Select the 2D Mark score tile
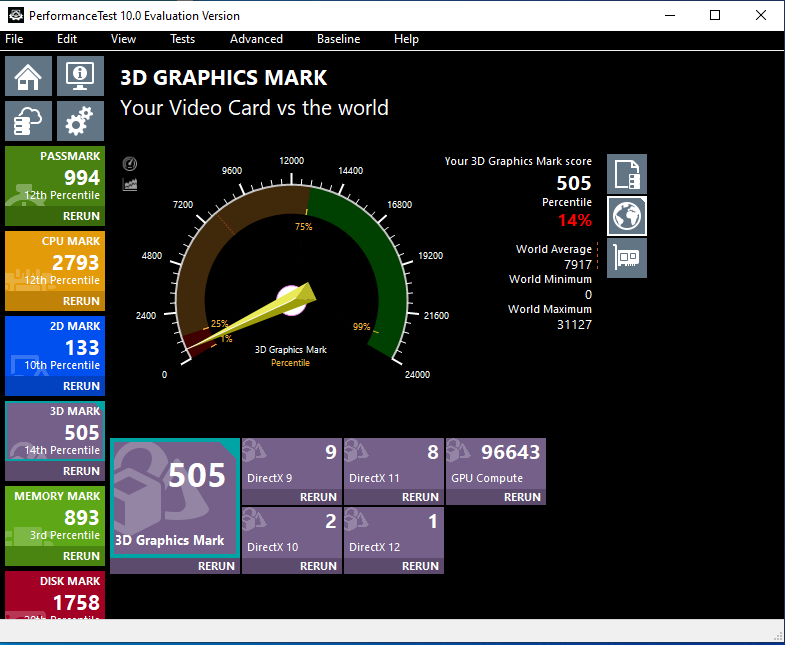Screen dimensions: 785x645 point(55,348)
